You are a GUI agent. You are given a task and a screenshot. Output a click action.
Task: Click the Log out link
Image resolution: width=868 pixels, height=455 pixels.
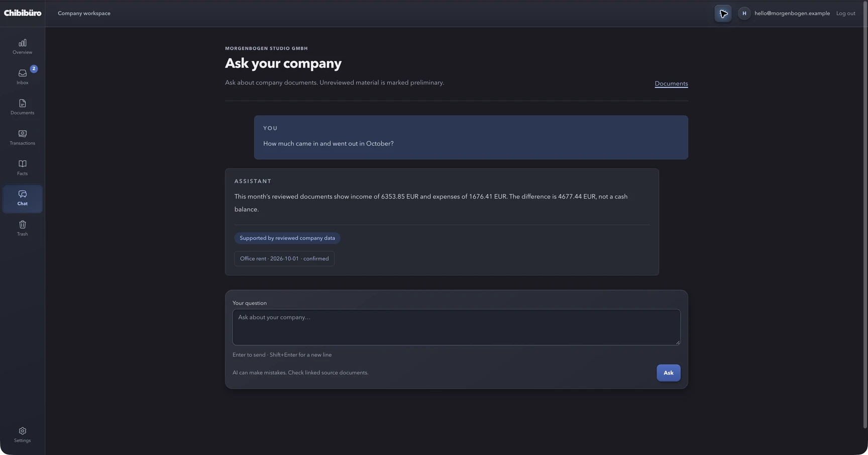click(845, 14)
